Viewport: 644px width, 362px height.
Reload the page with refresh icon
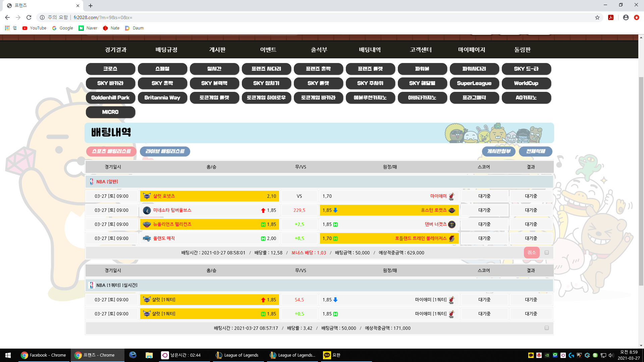pos(29,17)
